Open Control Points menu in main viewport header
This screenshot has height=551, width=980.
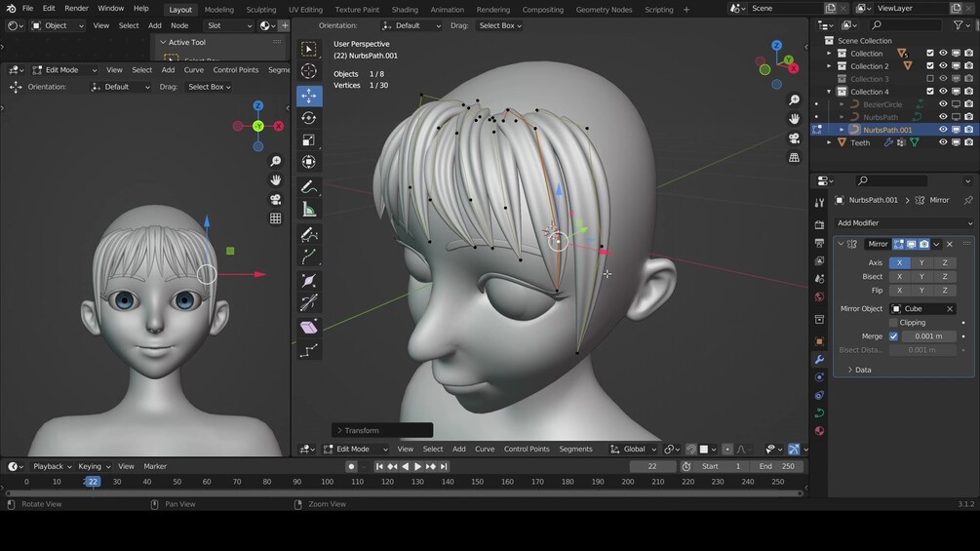pos(527,450)
